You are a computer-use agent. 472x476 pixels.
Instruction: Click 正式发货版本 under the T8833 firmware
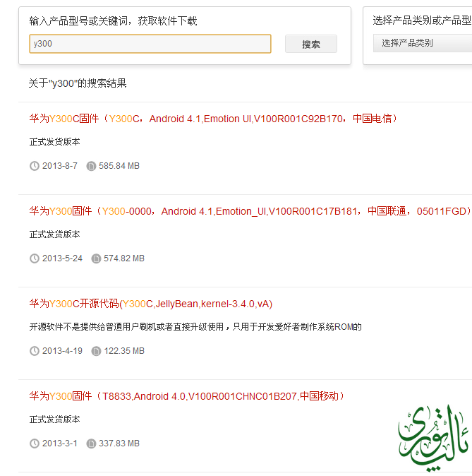pos(54,420)
